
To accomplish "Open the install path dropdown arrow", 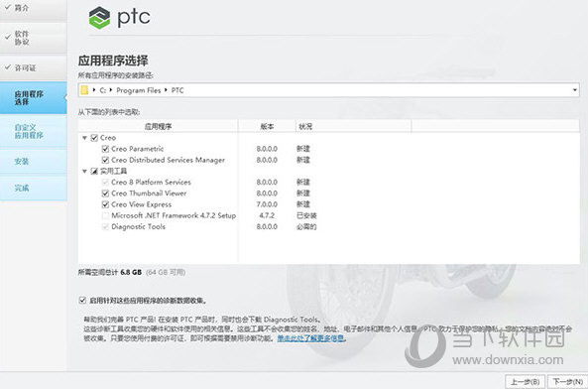I will point(574,90).
